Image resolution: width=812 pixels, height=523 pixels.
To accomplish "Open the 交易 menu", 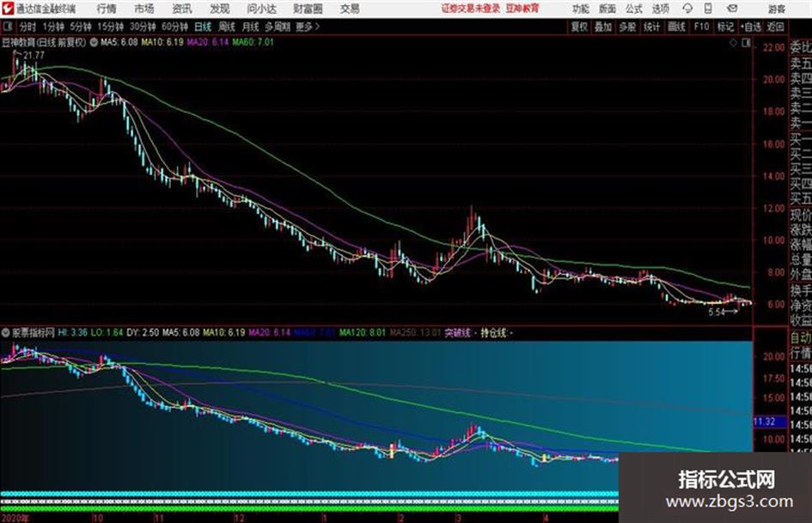I will tap(350, 9).
